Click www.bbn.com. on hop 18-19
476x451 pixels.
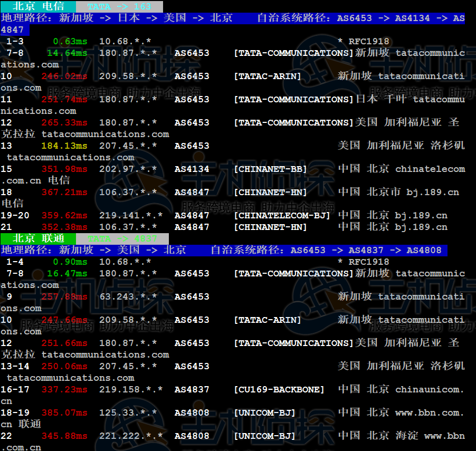point(430,412)
